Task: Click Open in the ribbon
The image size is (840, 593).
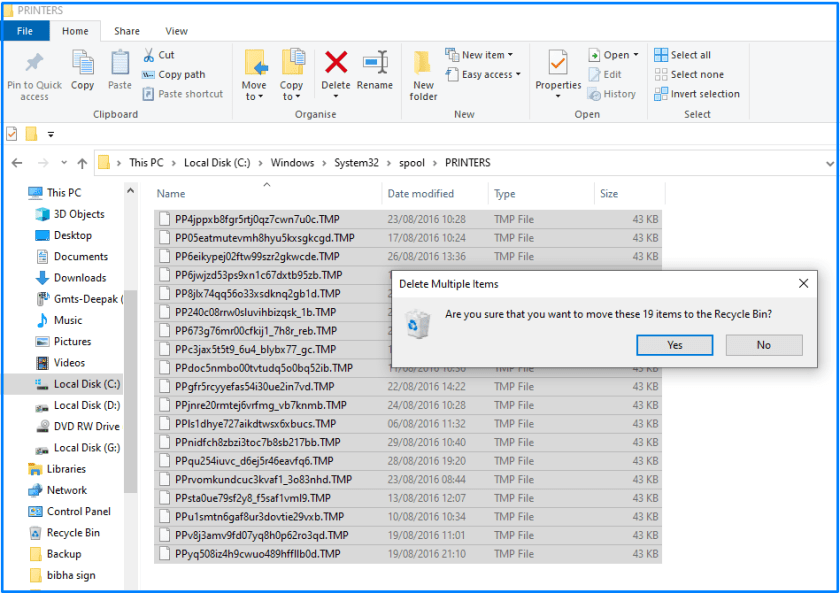Action: point(613,55)
